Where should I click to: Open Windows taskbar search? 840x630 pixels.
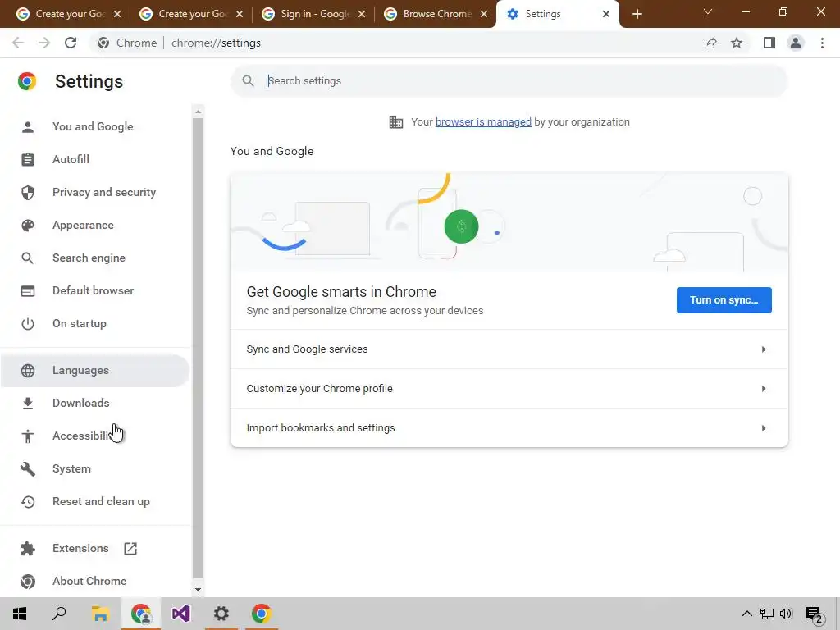point(59,614)
